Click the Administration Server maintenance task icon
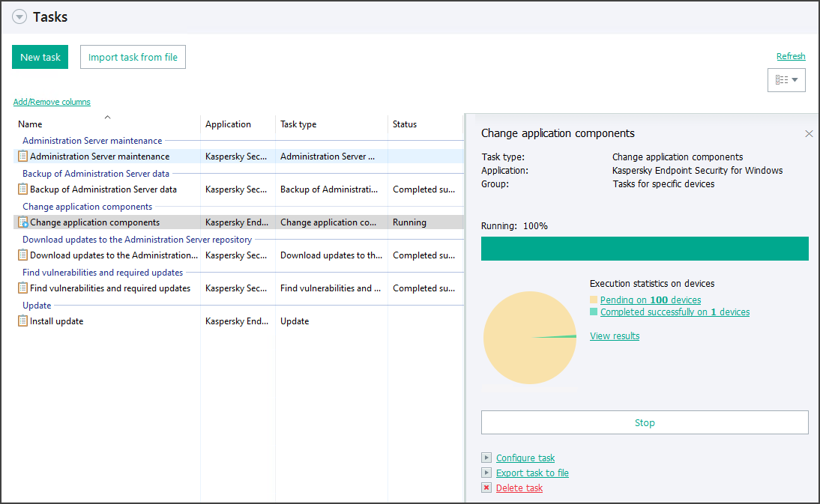This screenshot has width=820, height=504. (22, 157)
